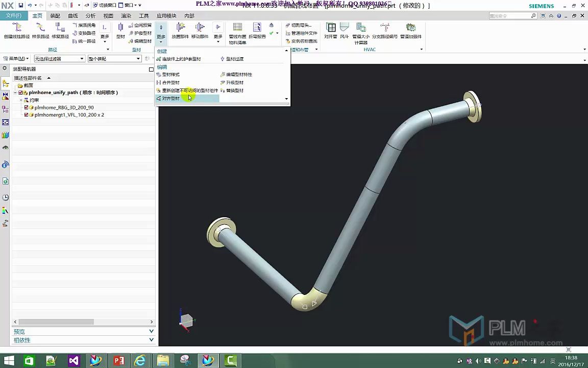Open the 无选择过滤器 selection filter dropdown
This screenshot has width=588, height=368.
[x=59, y=59]
